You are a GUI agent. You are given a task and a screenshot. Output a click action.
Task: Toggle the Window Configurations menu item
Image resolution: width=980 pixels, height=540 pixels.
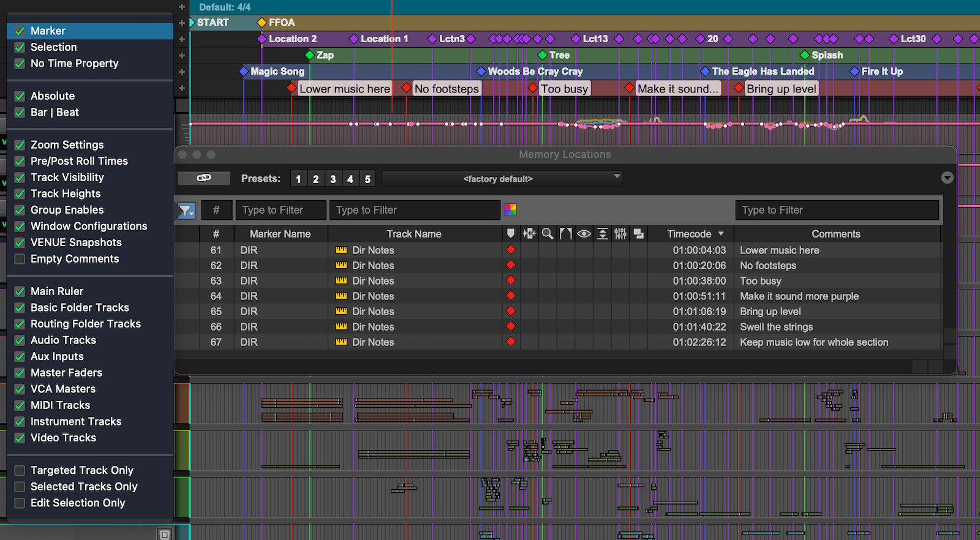(89, 227)
